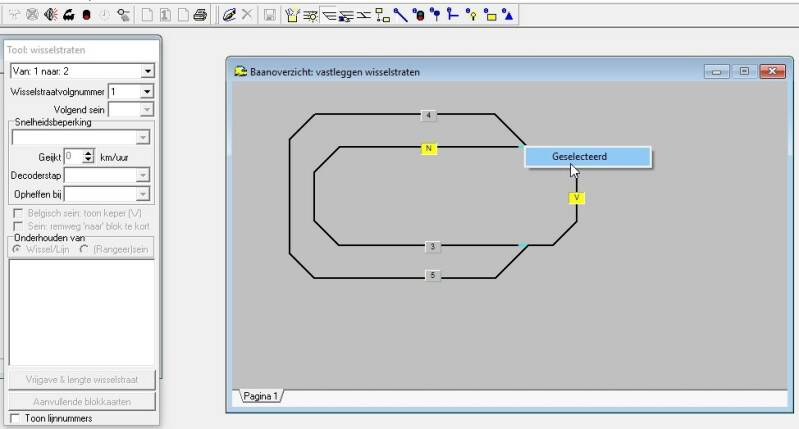Click the grey X delete toolbar icon

point(247,15)
